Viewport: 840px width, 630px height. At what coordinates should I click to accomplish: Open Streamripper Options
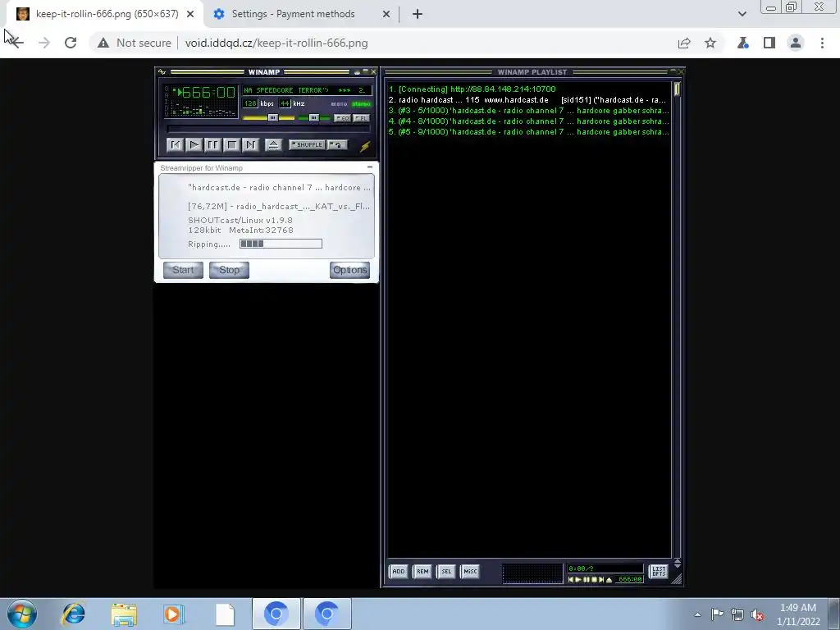349,270
